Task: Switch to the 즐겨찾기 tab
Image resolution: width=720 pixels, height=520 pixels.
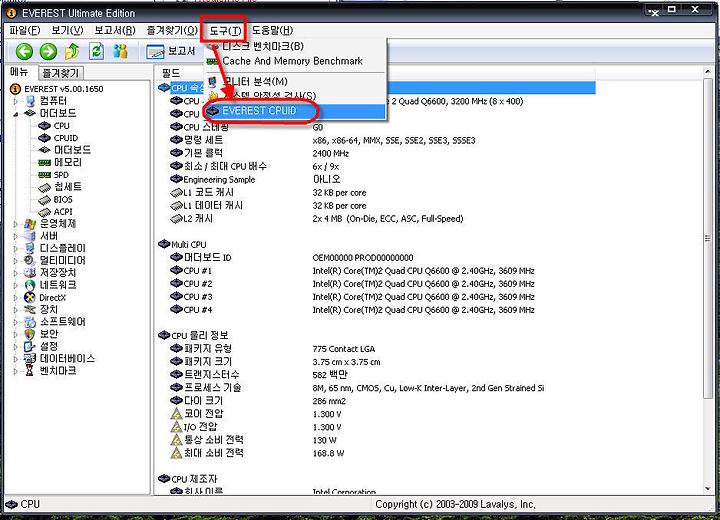Action: pos(61,73)
